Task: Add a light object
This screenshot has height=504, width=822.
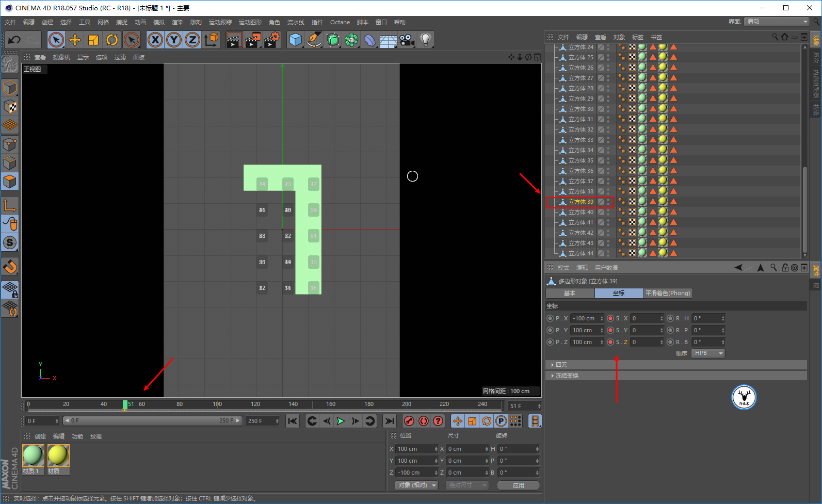Action: (x=425, y=40)
